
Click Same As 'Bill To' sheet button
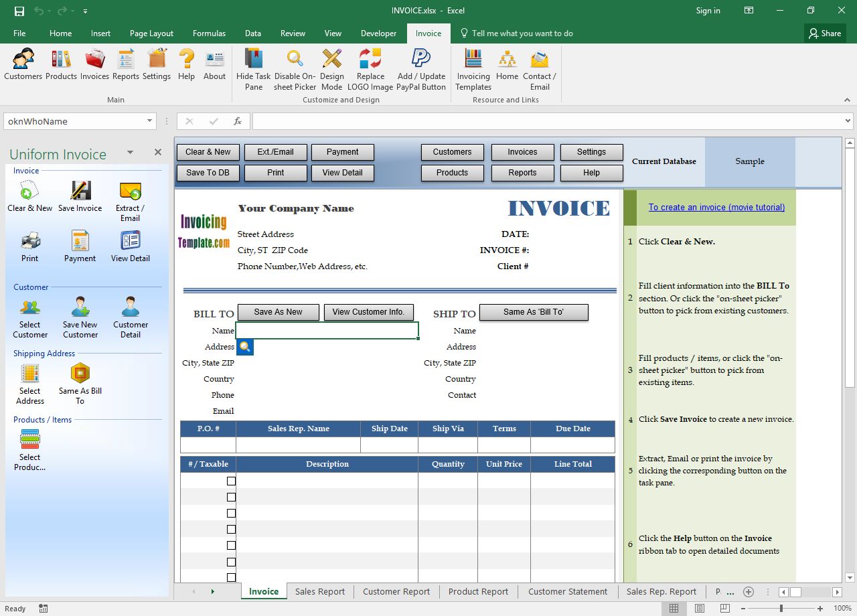534,312
